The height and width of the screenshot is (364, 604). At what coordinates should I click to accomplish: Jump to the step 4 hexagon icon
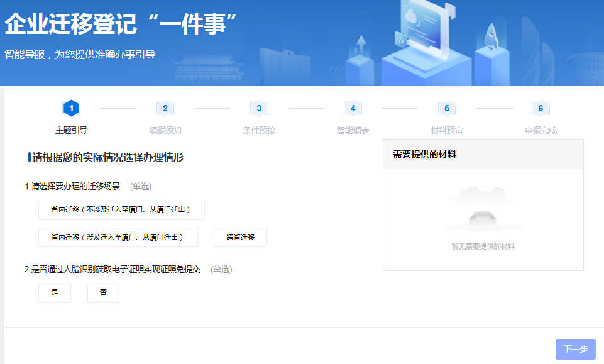click(x=353, y=108)
